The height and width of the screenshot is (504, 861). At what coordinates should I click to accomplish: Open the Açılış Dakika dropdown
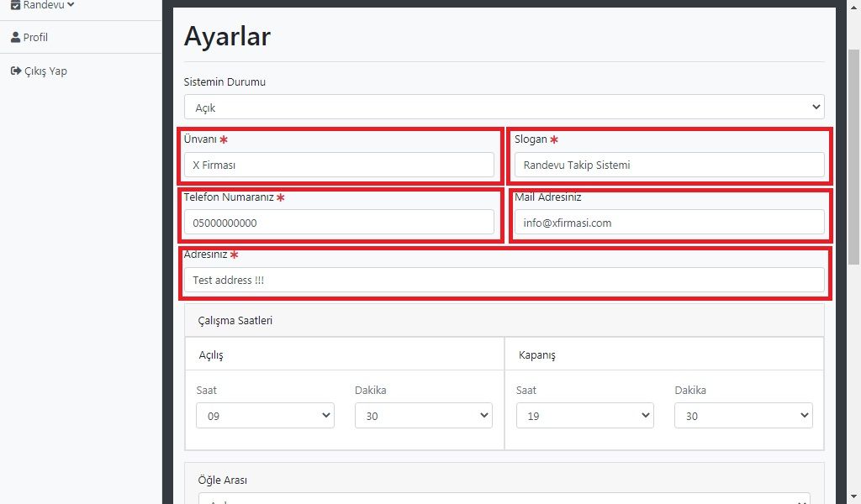[424, 416]
